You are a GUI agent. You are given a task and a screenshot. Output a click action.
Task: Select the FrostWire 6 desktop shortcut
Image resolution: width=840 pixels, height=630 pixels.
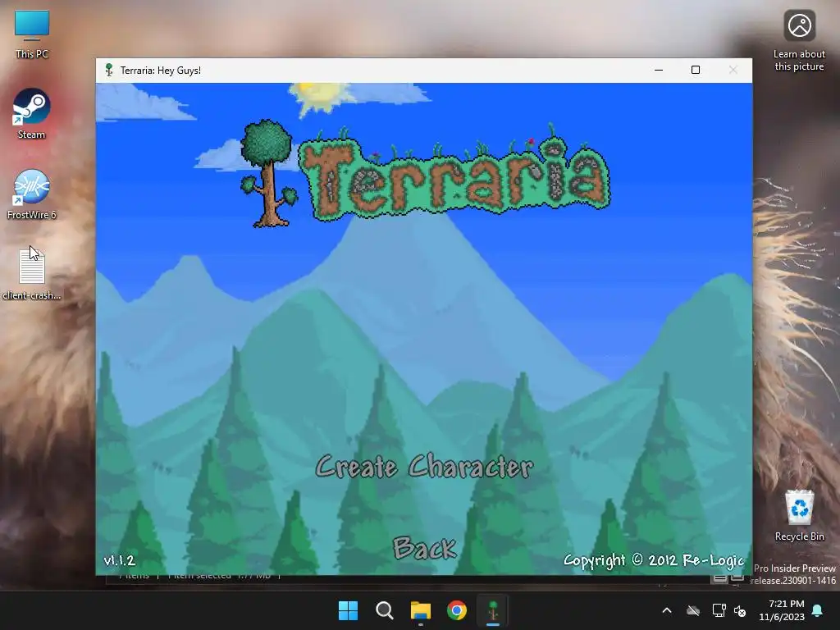[32, 194]
